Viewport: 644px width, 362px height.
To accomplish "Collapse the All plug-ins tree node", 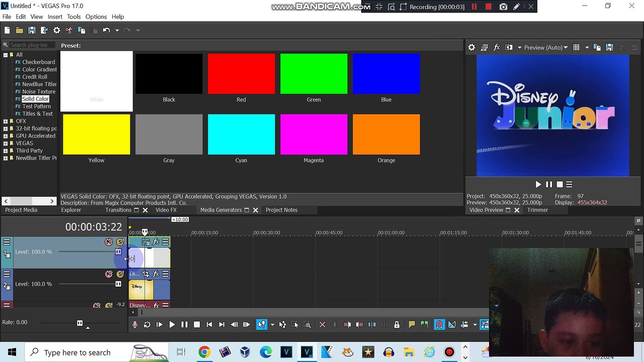I will point(6,55).
